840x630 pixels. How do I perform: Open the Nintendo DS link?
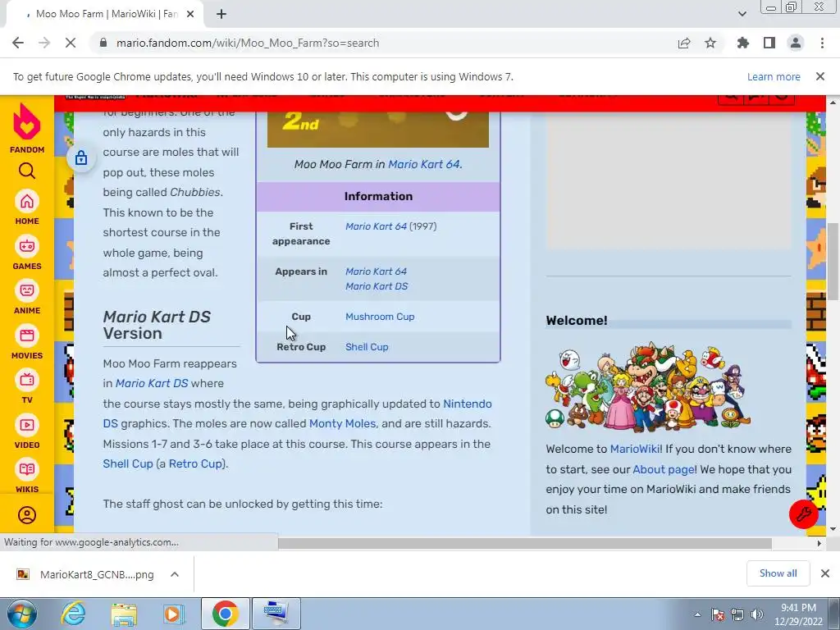coord(467,404)
